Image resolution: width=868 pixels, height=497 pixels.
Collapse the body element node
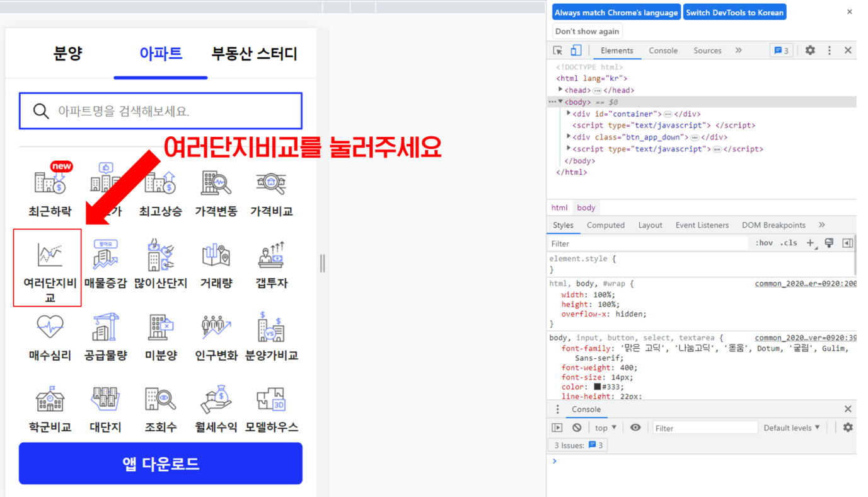click(x=560, y=102)
